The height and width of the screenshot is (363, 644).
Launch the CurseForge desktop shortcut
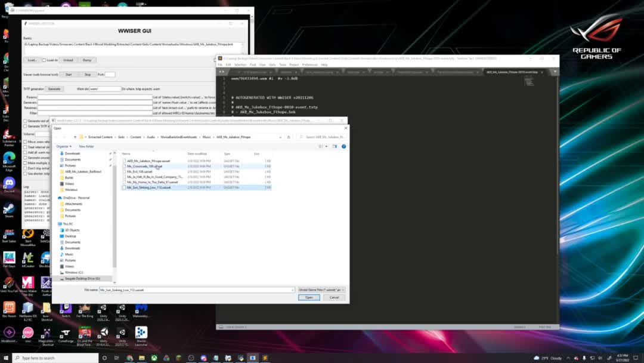click(x=65, y=336)
